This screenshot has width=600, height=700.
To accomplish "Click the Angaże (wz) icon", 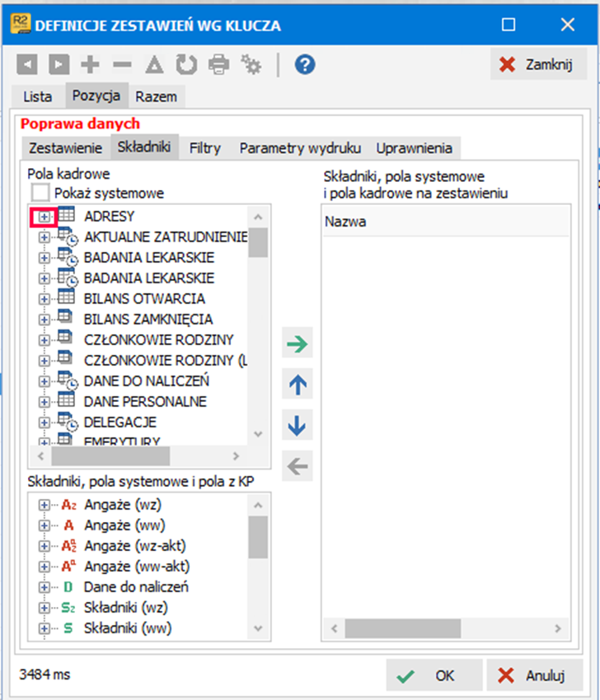I will point(68,505).
